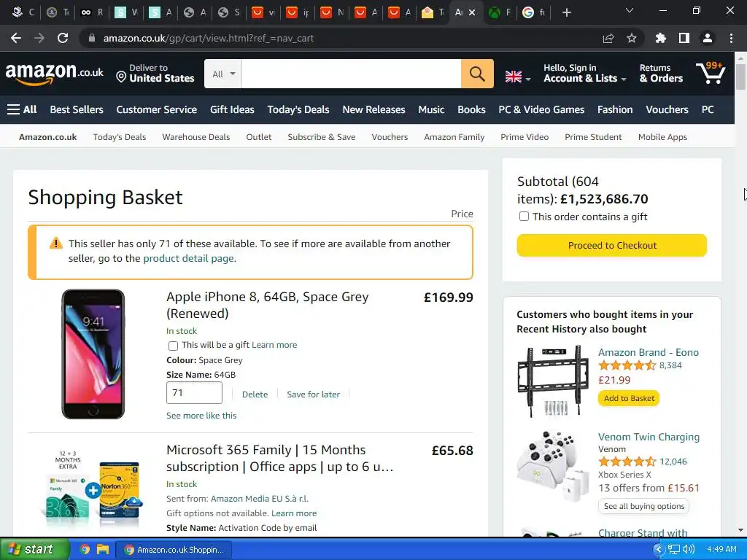Screen dimensions: 747x560
Task: Click the page's vertical scrollbar thumb
Action: click(x=740, y=76)
